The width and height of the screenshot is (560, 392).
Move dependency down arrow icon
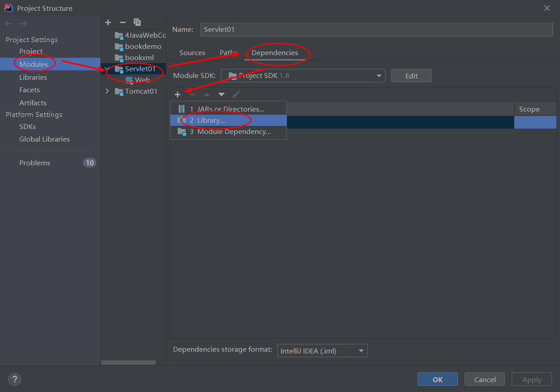pyautogui.click(x=221, y=95)
